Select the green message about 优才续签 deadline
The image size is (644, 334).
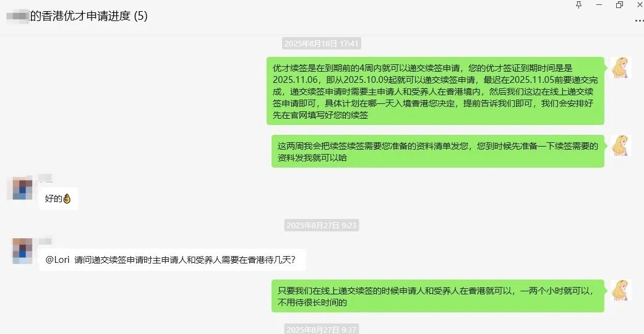click(436, 91)
